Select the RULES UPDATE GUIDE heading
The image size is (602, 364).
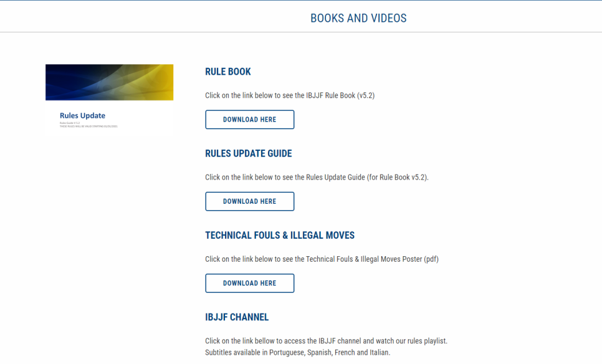click(249, 153)
